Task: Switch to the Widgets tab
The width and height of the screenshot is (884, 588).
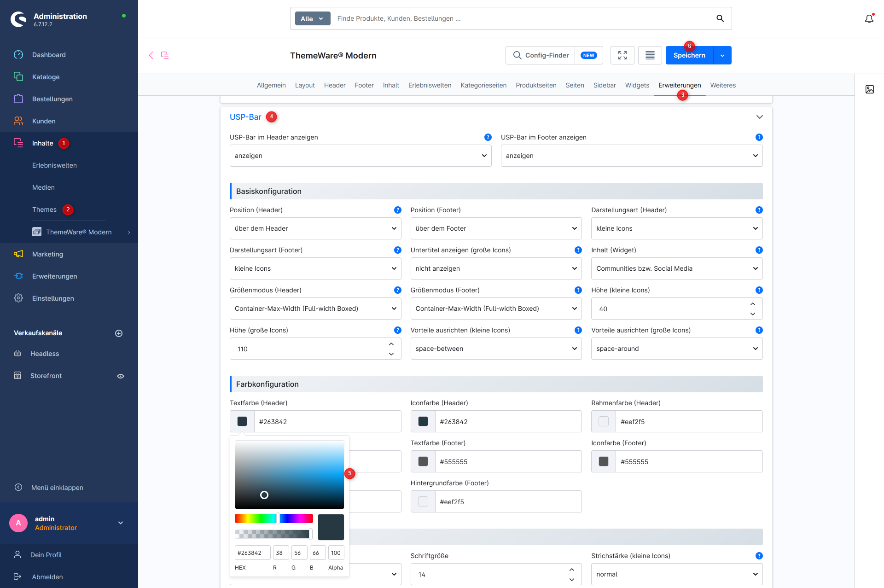Action: click(x=637, y=85)
